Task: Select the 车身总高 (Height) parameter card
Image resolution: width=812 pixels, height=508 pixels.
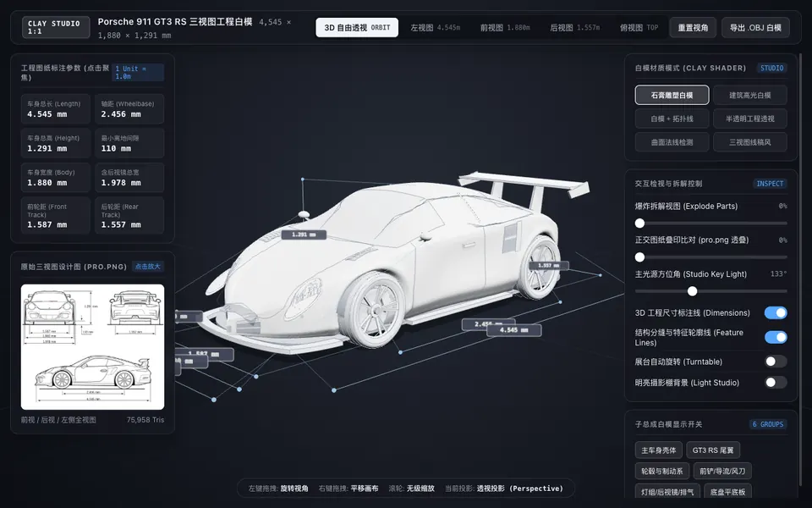Action: [56, 144]
